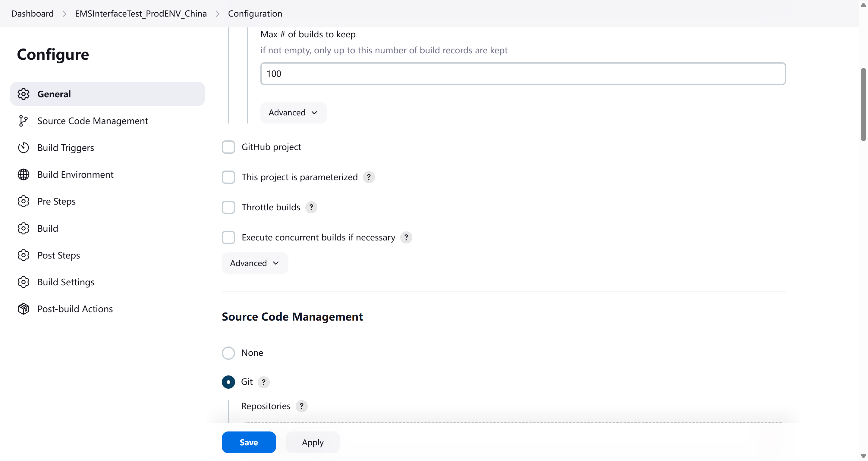Click the Source Code Management branch icon

pyautogui.click(x=23, y=121)
